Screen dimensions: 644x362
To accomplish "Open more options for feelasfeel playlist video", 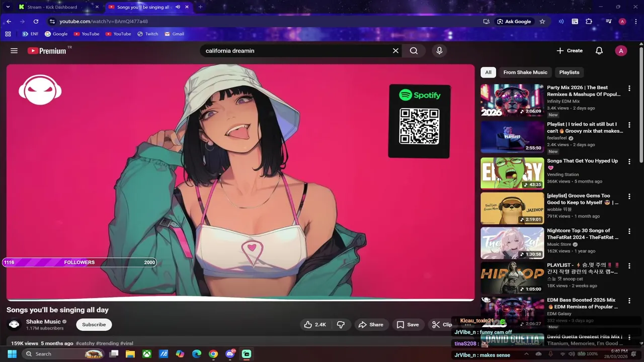I will pos(629,125).
